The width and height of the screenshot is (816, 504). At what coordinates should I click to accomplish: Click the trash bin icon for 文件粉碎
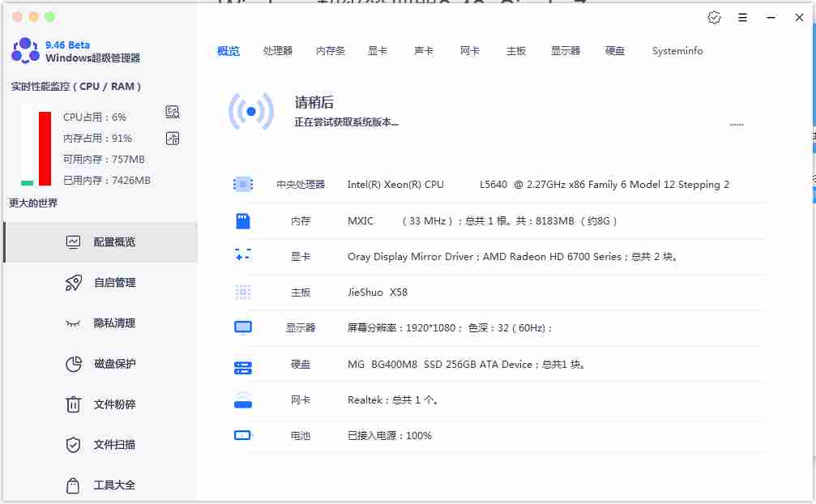point(74,404)
